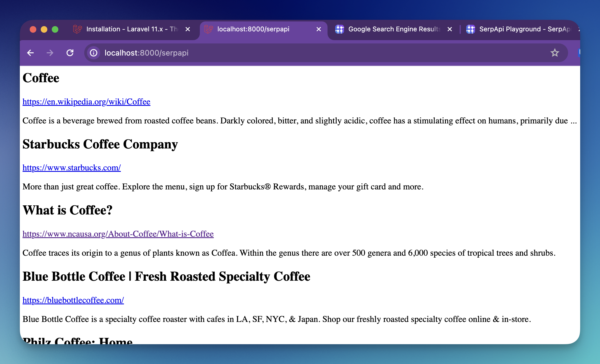Open site information icon in address bar
This screenshot has height=364, width=600.
[x=94, y=53]
